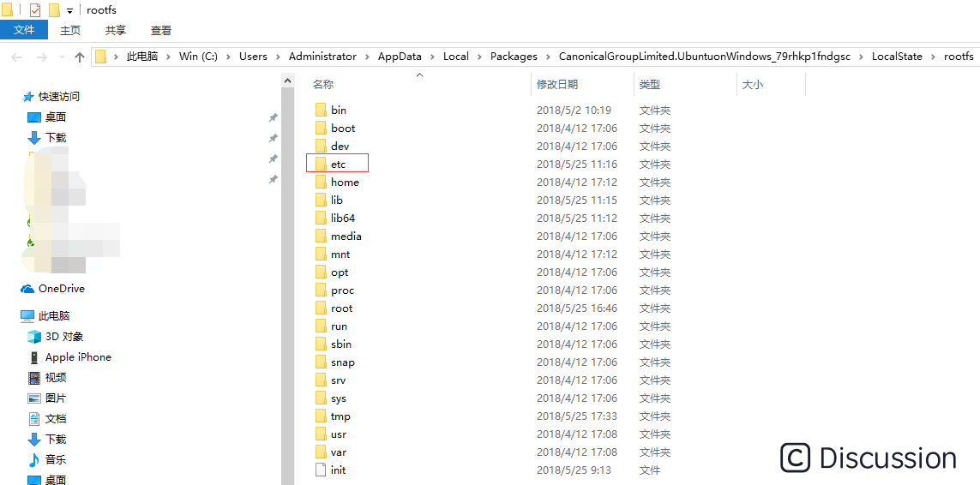The width and height of the screenshot is (980, 485).
Task: Select the media folder icon
Action: point(321,237)
